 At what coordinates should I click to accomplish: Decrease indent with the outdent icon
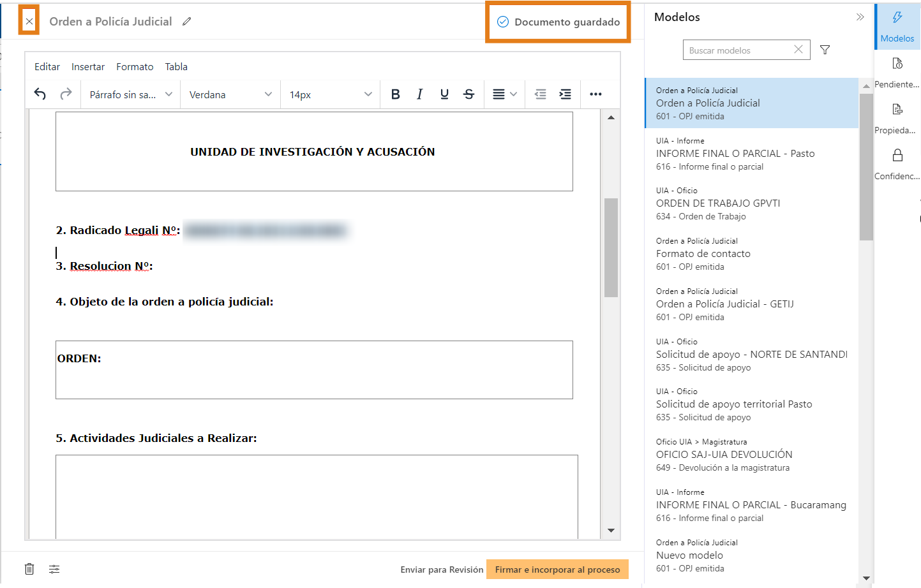tap(541, 94)
